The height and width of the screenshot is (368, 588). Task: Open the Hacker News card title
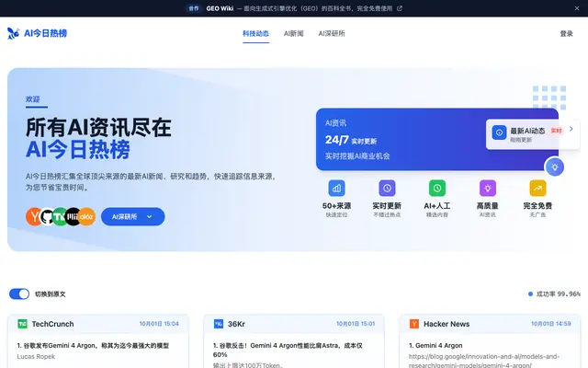[447, 324]
